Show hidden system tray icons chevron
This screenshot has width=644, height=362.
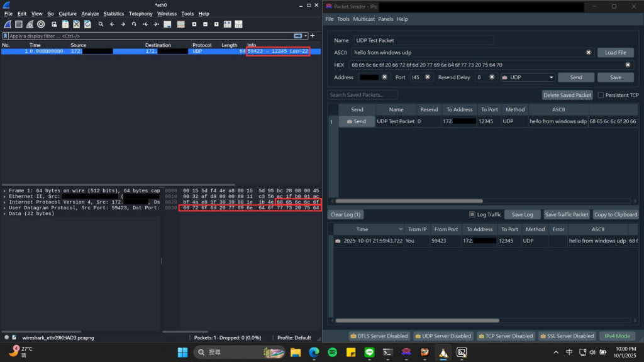556,352
